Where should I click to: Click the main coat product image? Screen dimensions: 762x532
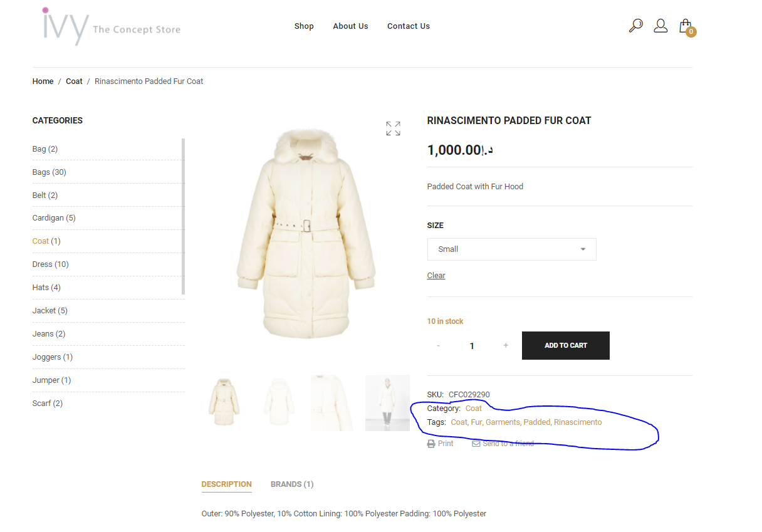click(x=306, y=235)
